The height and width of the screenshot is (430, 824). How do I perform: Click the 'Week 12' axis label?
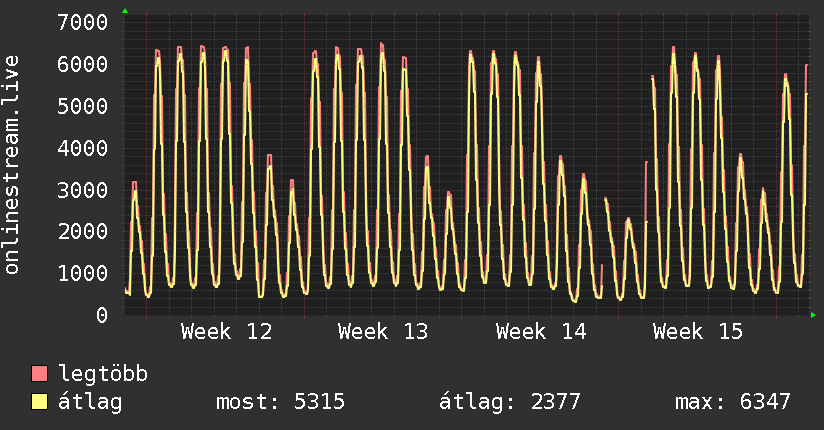click(226, 332)
